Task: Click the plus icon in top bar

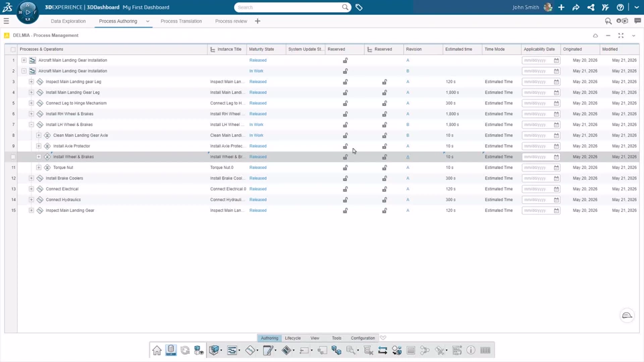Action: pos(561,7)
